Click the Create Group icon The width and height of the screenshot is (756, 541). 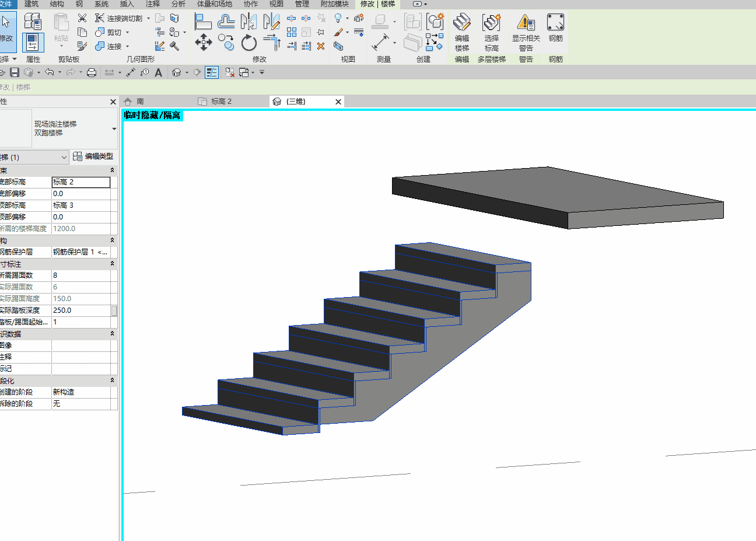[x=435, y=22]
